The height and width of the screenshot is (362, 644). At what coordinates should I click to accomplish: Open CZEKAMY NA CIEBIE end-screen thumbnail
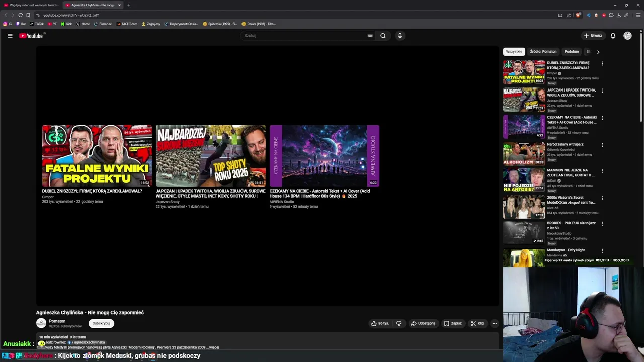click(x=325, y=156)
